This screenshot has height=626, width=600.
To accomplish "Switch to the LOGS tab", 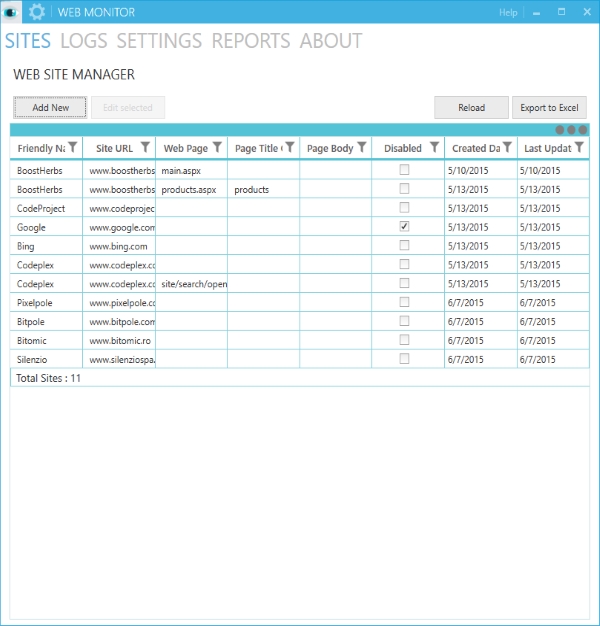I will (x=84, y=41).
